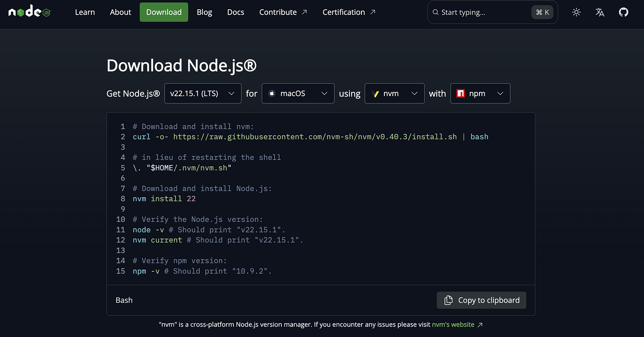Click comment '# Download and install nvm:'
This screenshot has width=644, height=337.
193,127
